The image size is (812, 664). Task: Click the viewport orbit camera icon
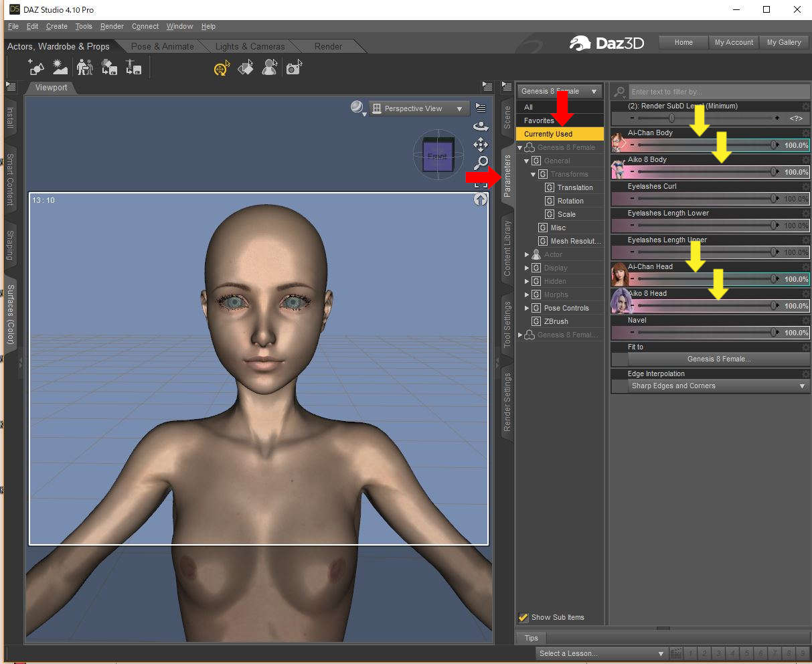click(x=481, y=125)
